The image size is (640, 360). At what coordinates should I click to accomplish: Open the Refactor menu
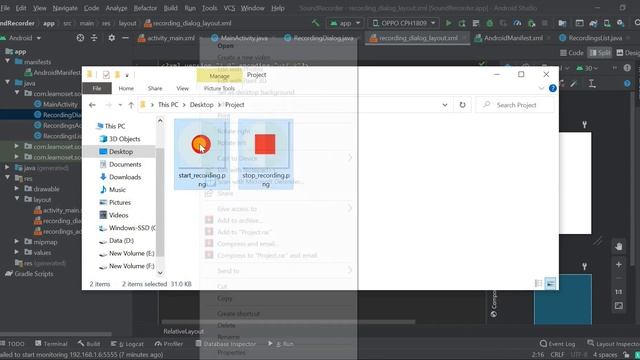(x=145, y=8)
